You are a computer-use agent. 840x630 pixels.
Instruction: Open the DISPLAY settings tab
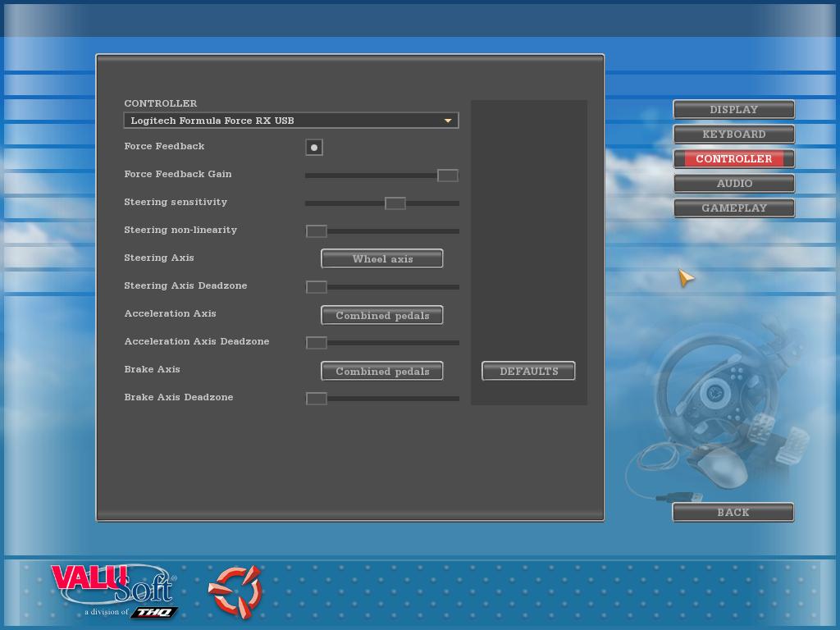point(733,109)
